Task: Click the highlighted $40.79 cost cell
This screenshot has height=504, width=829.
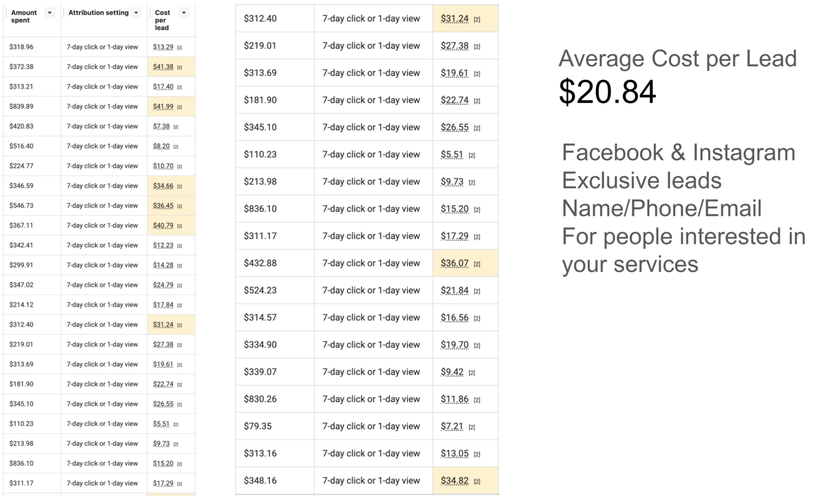Action: (171, 226)
